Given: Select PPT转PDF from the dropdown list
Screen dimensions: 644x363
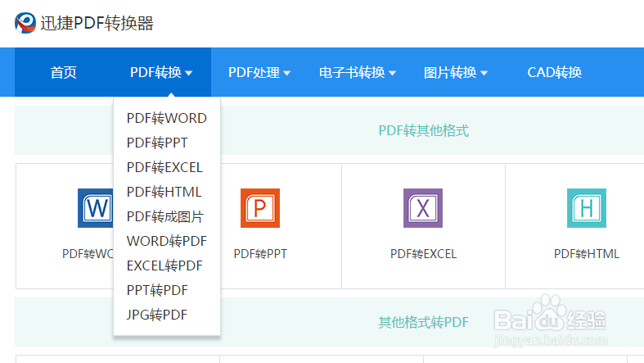Looking at the screenshot, I should coord(157,290).
